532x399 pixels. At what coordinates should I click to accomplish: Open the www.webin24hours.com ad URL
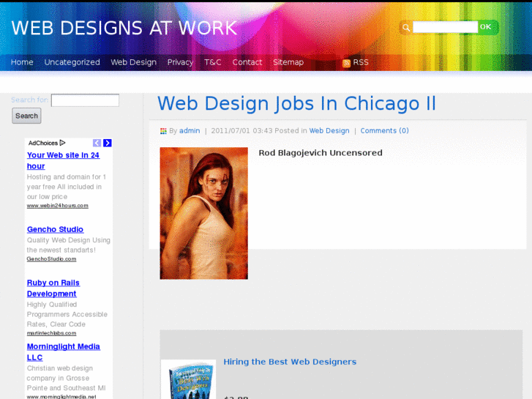(58, 206)
